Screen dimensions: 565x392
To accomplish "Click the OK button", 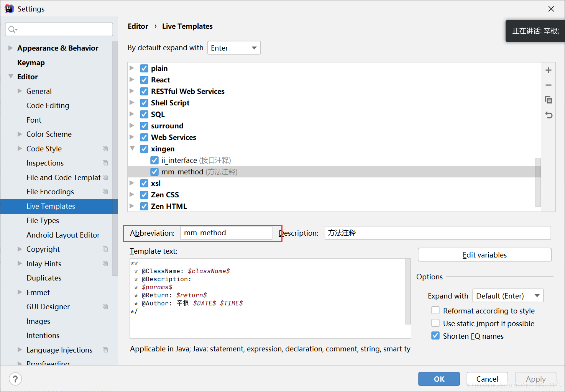I will [x=439, y=379].
